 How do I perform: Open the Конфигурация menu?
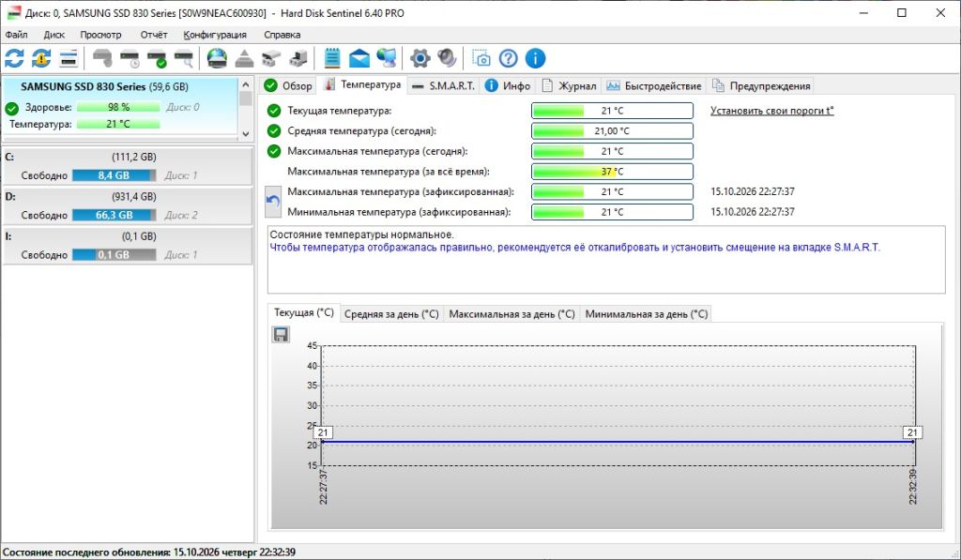[215, 35]
